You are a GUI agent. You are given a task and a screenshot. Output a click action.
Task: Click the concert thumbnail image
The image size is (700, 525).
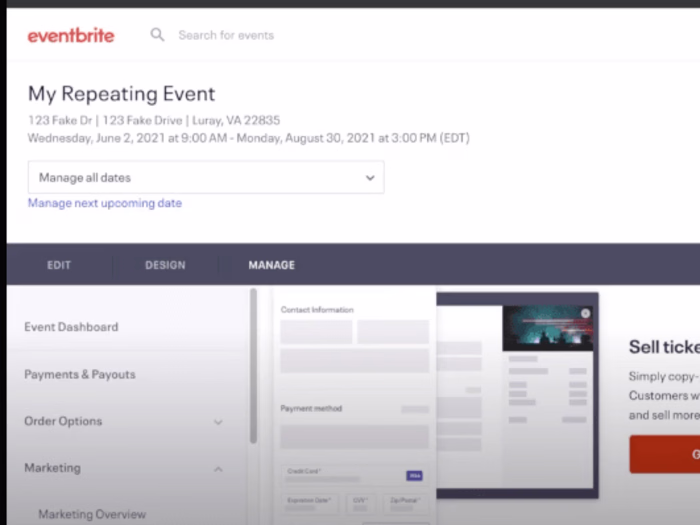[x=548, y=328]
